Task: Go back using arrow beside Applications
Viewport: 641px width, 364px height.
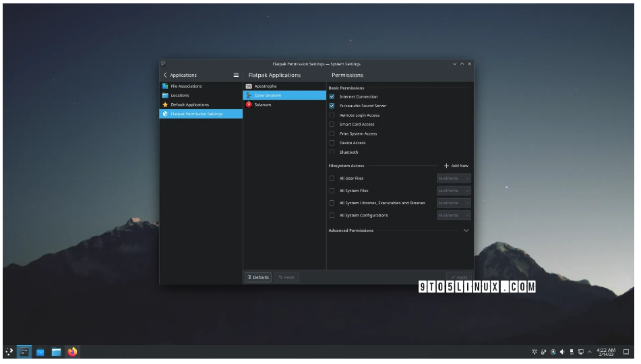Action: coord(165,75)
